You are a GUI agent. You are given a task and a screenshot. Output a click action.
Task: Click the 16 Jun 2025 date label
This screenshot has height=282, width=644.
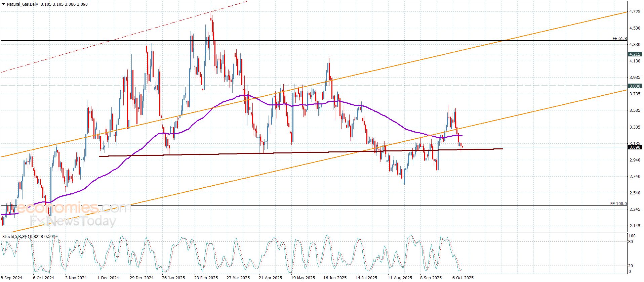(335, 278)
